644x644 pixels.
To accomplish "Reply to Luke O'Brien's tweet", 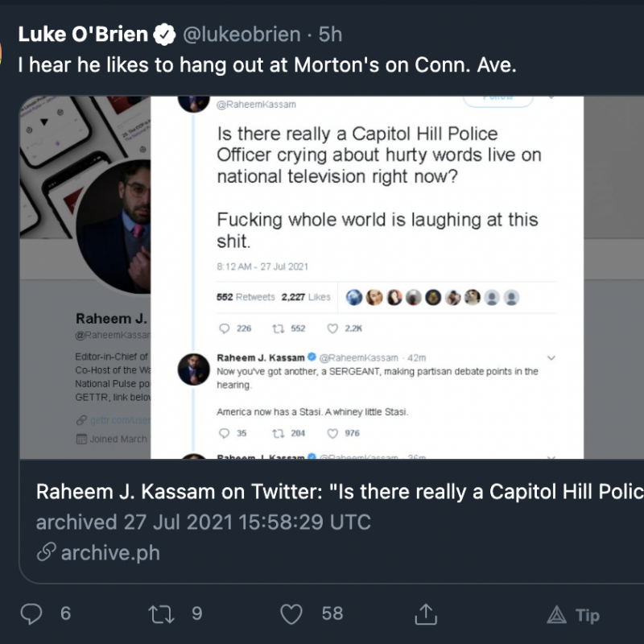I will [x=31, y=614].
